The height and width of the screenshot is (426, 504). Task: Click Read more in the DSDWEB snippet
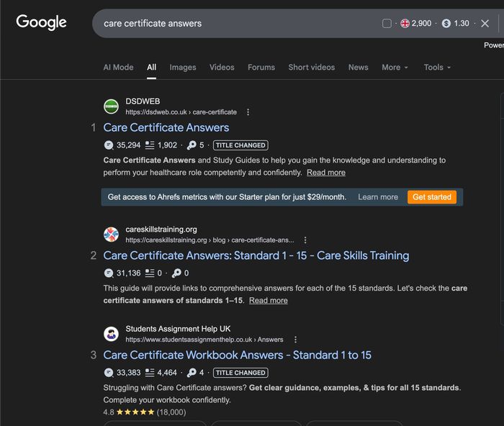[x=326, y=173]
